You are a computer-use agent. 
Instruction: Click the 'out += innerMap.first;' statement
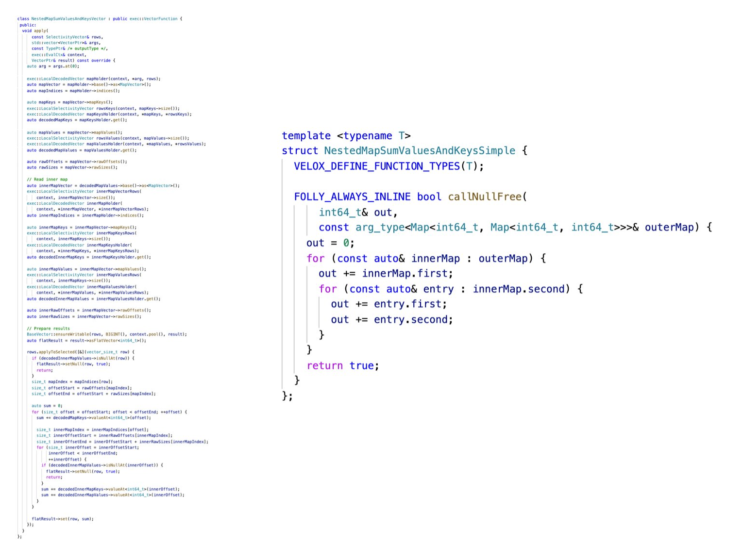pyautogui.click(x=385, y=274)
